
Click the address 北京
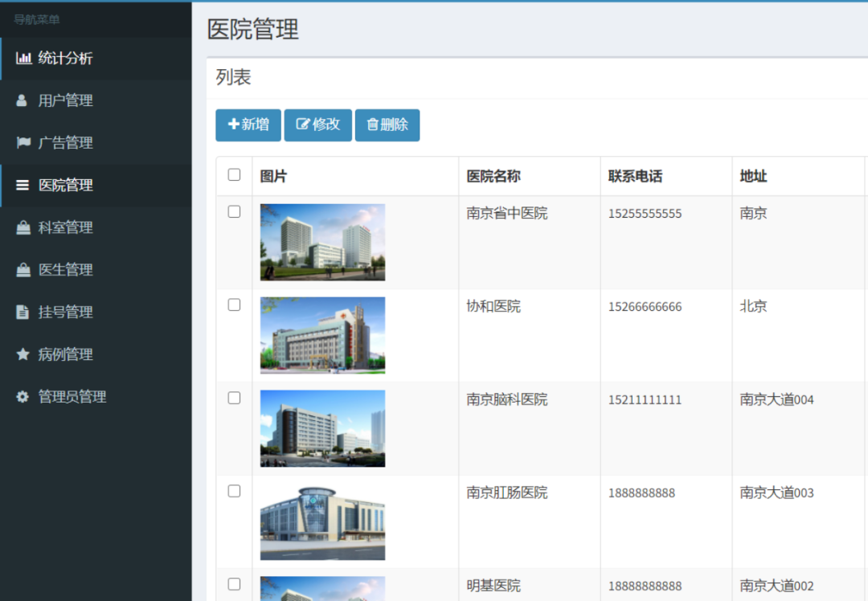click(753, 307)
